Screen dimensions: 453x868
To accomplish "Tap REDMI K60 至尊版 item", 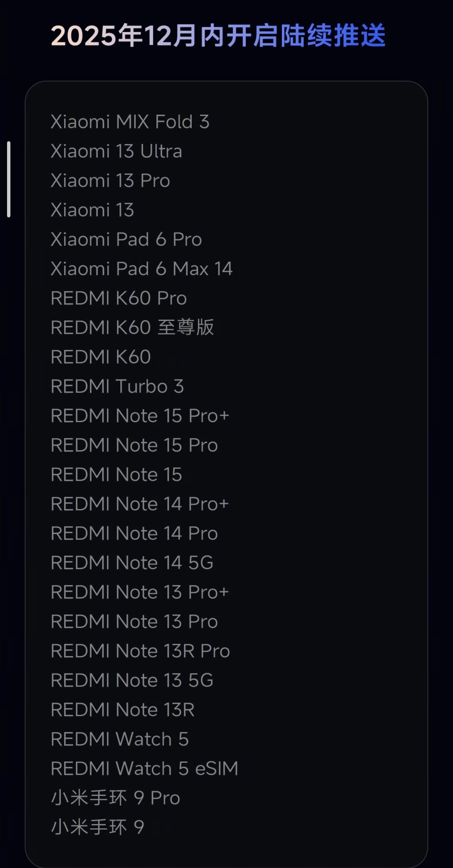I will (x=132, y=327).
